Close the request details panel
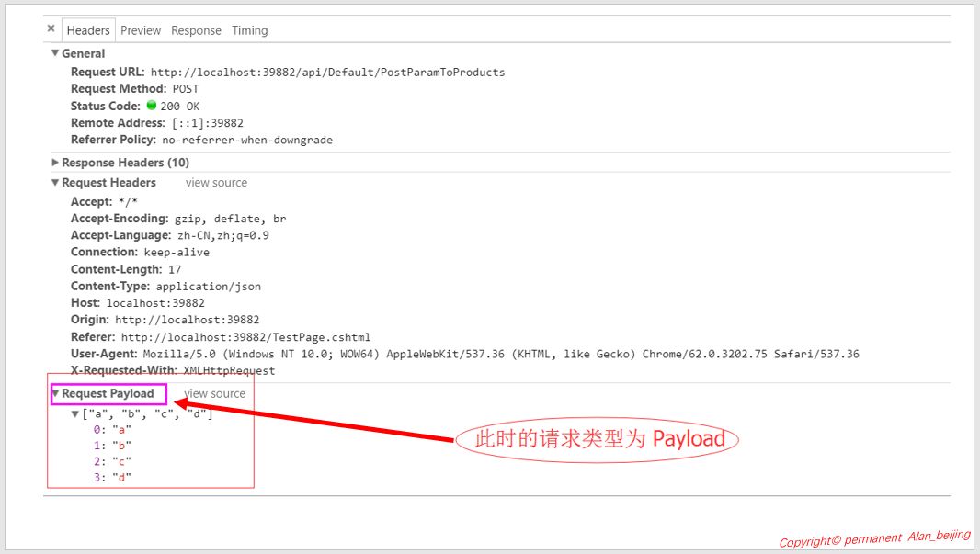980x554 pixels. click(x=51, y=28)
